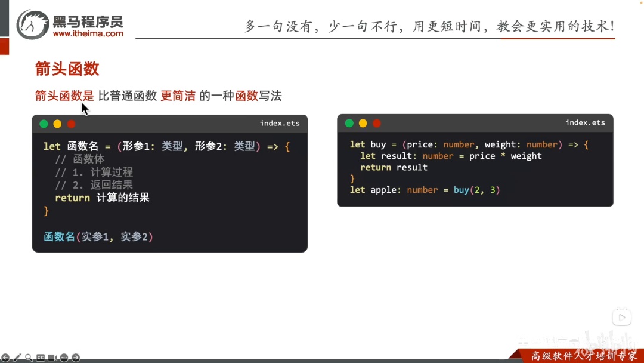Open more slideshow options menu
The width and height of the screenshot is (644, 363).
click(x=64, y=358)
